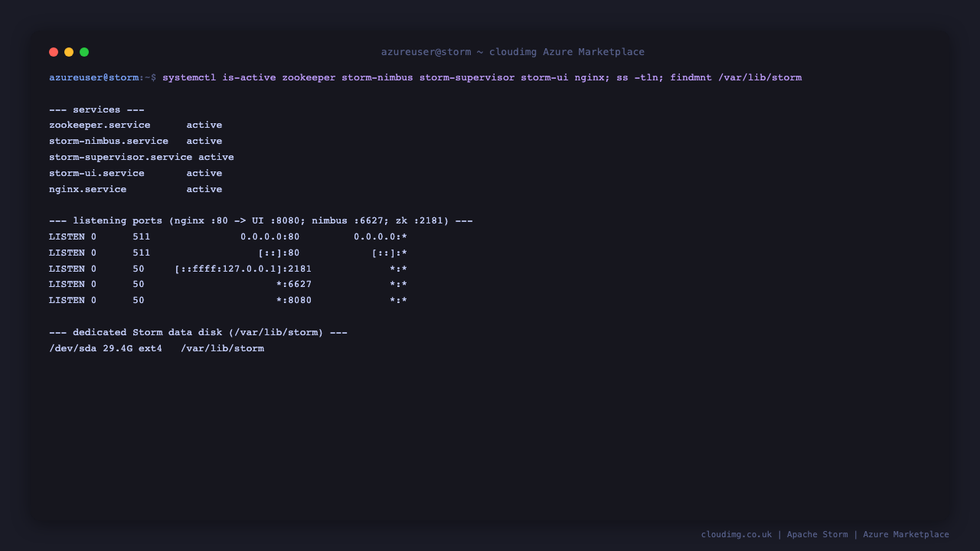Click the listening ports heading line

(261, 220)
